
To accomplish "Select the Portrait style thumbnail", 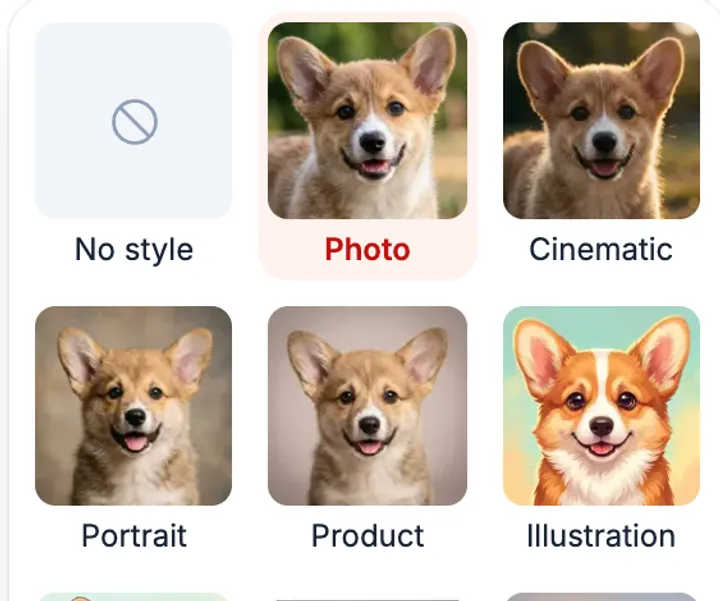I will pyautogui.click(x=133, y=405).
